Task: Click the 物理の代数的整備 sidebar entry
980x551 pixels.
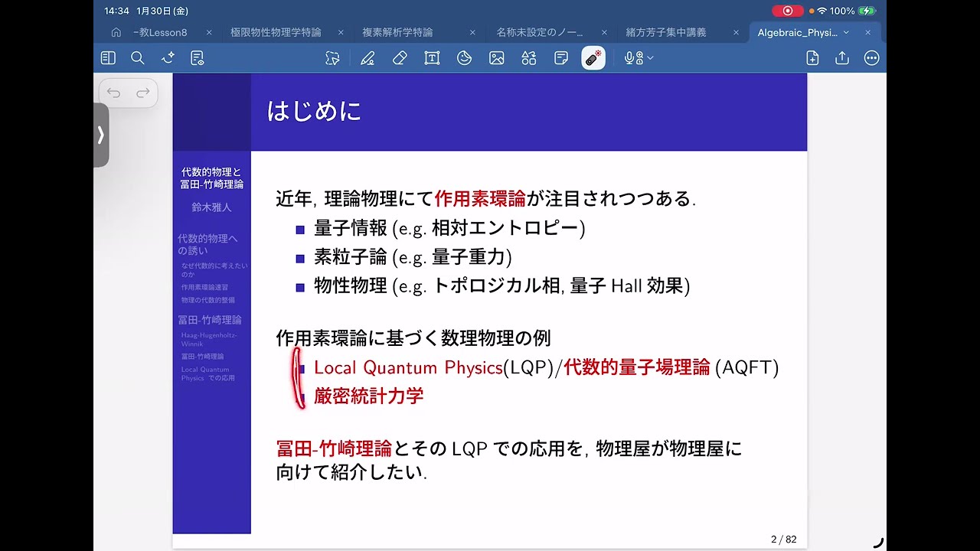Action: (x=208, y=300)
